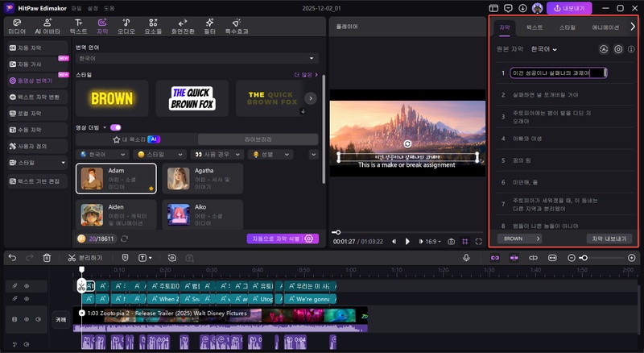
Task: Hide the video track with eye icon
Action: pos(25,320)
